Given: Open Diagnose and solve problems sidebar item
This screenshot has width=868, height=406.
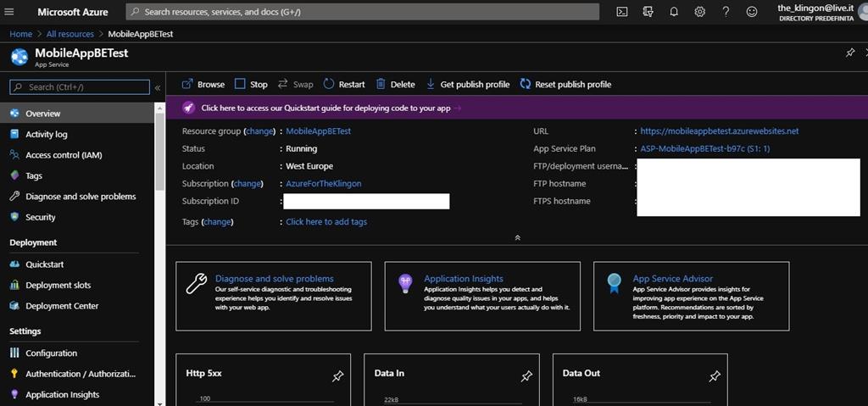Looking at the screenshot, I should point(77,197).
